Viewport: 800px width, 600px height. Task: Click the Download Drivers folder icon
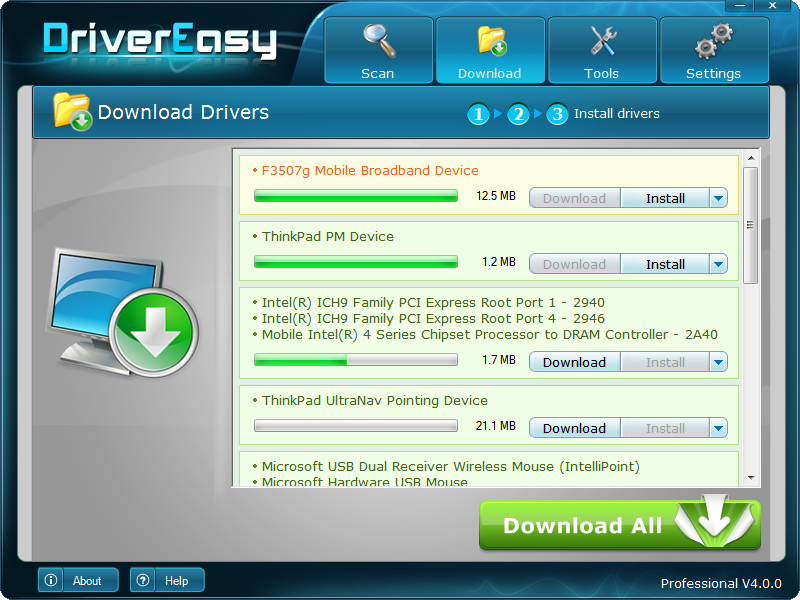pos(72,111)
